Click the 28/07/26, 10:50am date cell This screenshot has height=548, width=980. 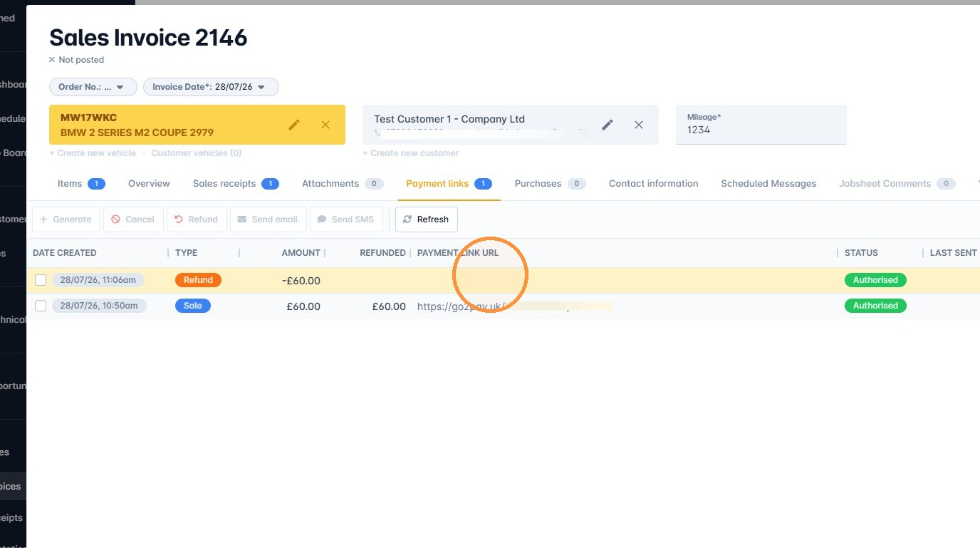99,306
